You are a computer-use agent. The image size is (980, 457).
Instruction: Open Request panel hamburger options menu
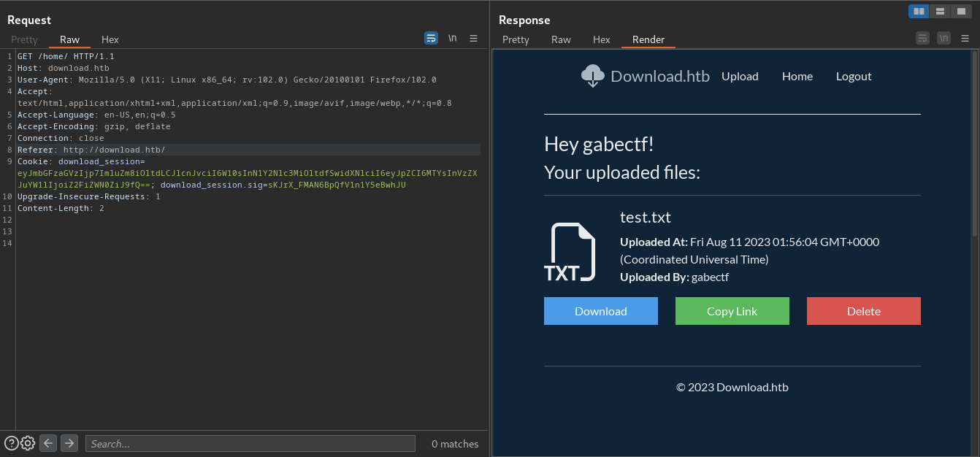pos(473,38)
